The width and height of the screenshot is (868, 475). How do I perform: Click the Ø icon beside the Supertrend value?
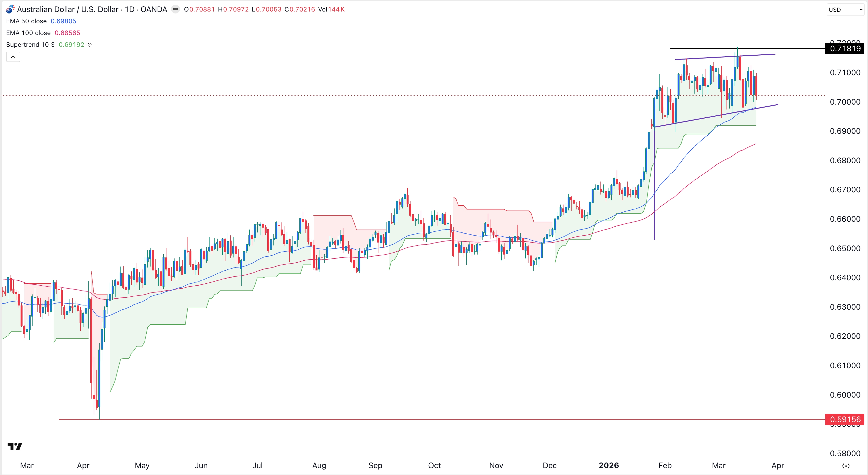click(x=90, y=45)
